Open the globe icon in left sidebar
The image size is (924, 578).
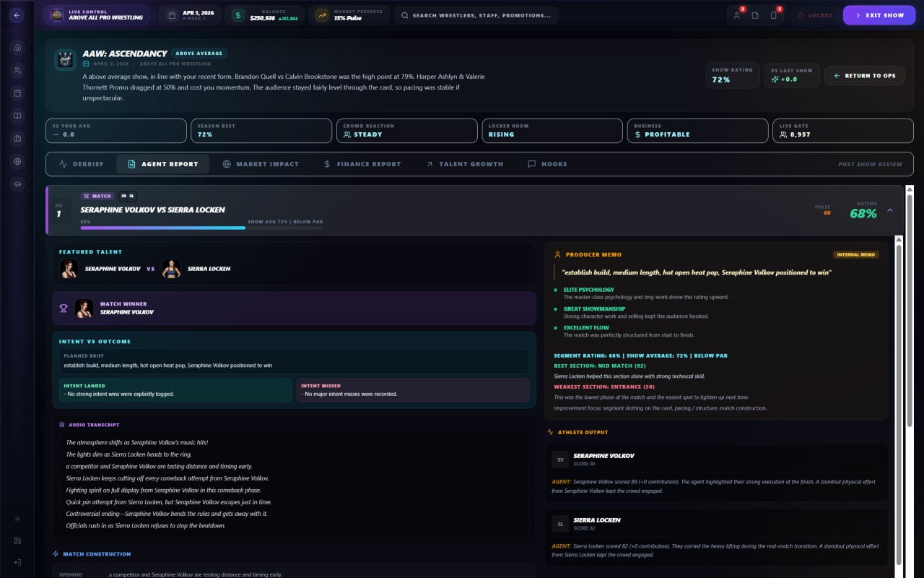click(x=17, y=161)
